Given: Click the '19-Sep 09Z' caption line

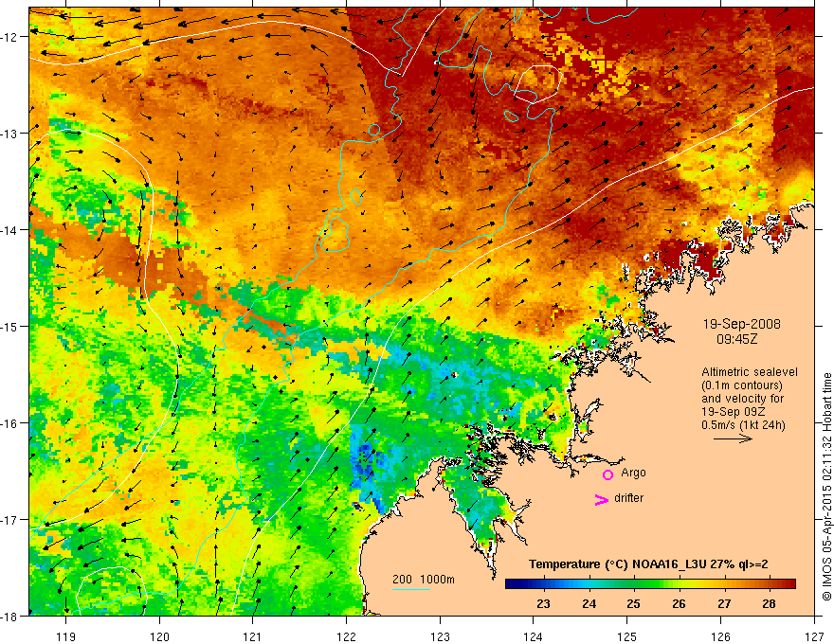Looking at the screenshot, I should [732, 412].
